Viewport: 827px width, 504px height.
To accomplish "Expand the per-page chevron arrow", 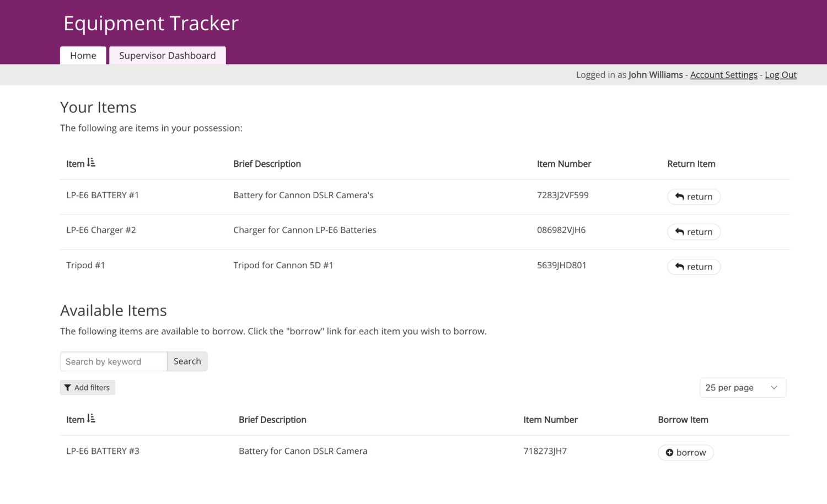I will (x=774, y=388).
